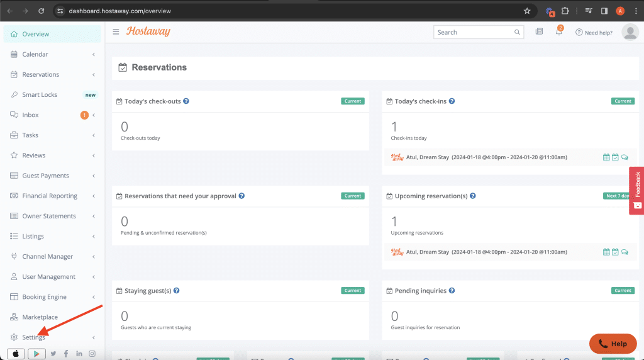Screen dimensions: 644x360
Task: Expand the Calendar chevron
Action: pos(94,54)
